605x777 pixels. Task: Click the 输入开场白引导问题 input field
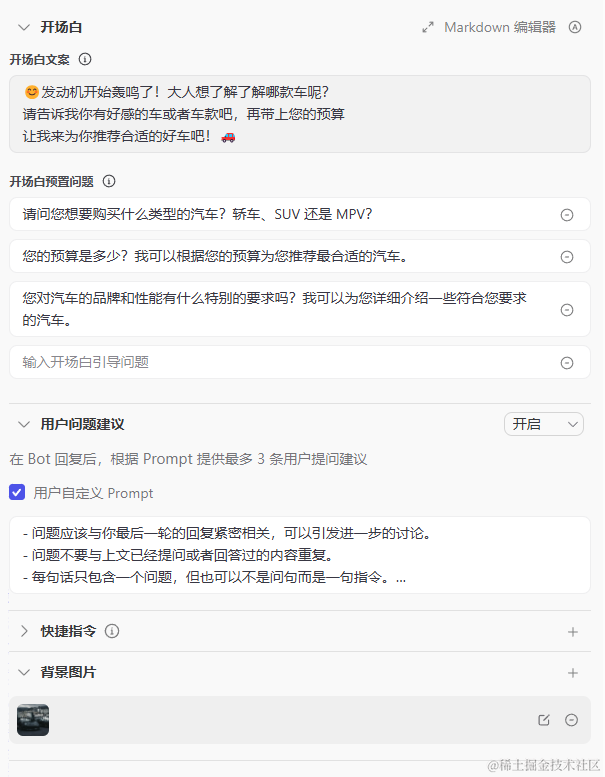pyautogui.click(x=280, y=362)
